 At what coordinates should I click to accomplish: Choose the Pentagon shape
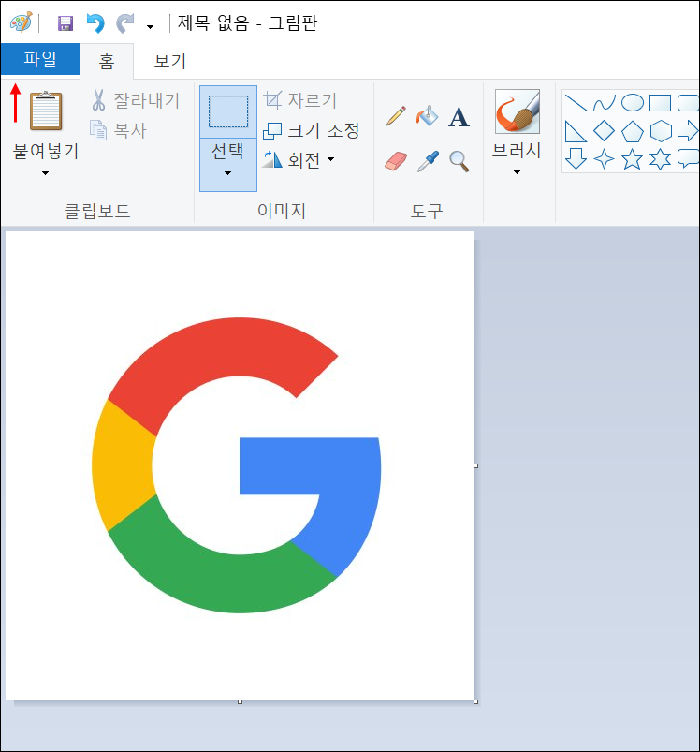point(632,131)
